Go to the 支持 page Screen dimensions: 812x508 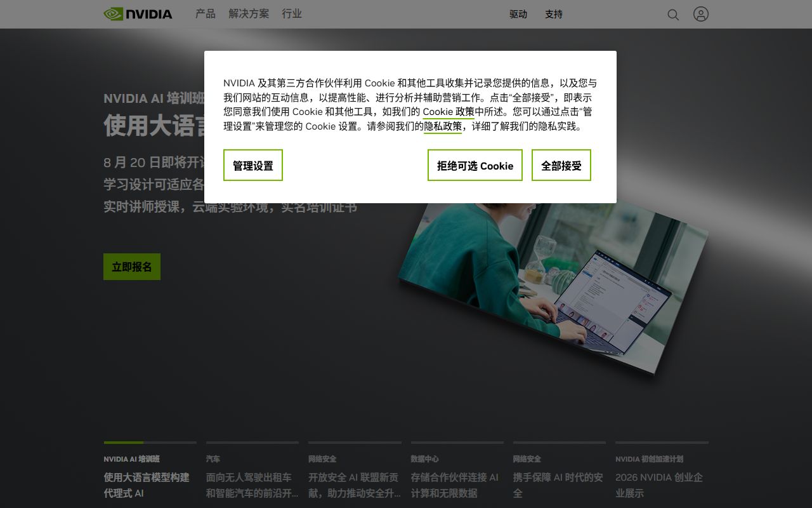pyautogui.click(x=554, y=14)
